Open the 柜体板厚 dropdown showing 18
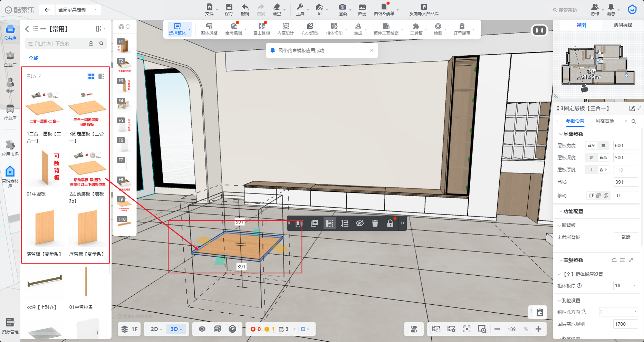644x342 pixels. tap(625, 285)
